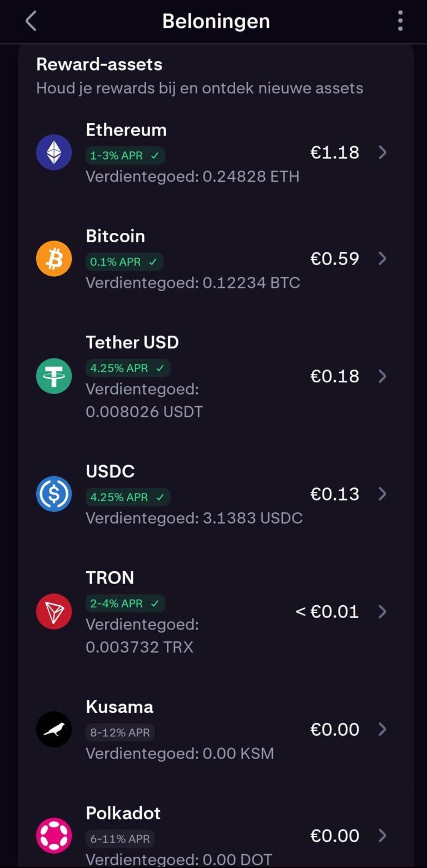Tap the red TRON logo

pos(54,611)
